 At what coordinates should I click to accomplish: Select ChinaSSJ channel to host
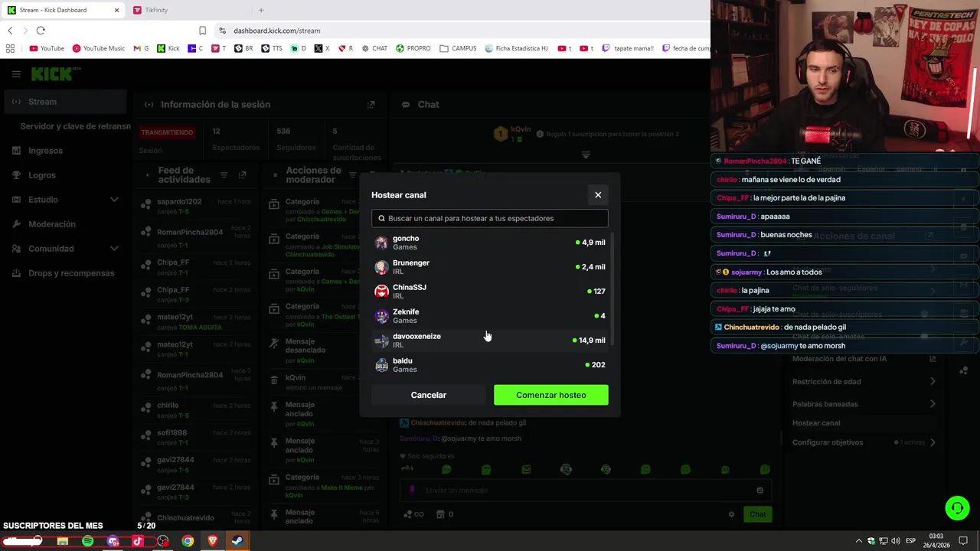(490, 292)
